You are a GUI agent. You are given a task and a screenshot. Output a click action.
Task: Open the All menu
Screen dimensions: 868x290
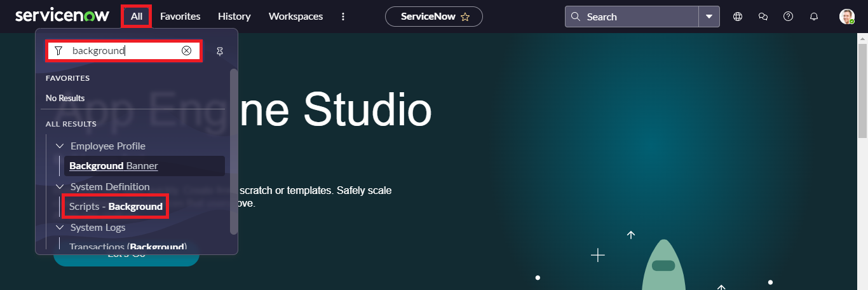pos(137,17)
